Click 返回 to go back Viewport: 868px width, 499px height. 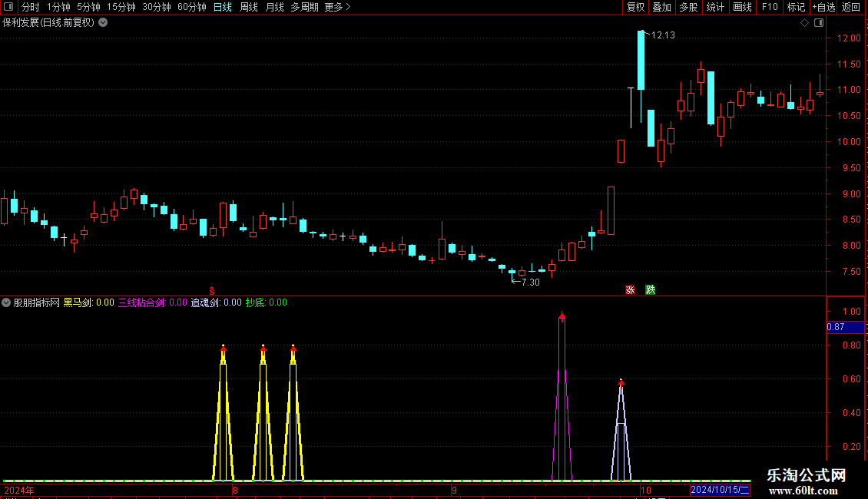point(851,7)
